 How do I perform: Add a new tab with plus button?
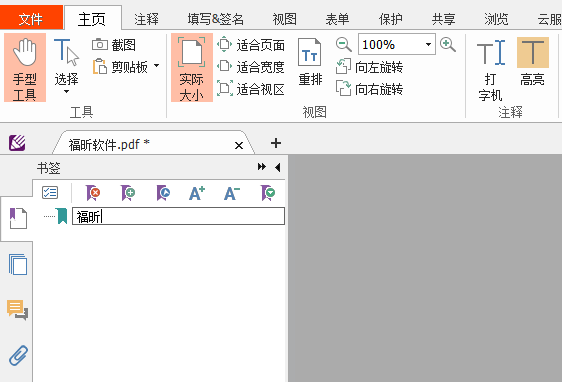276,143
